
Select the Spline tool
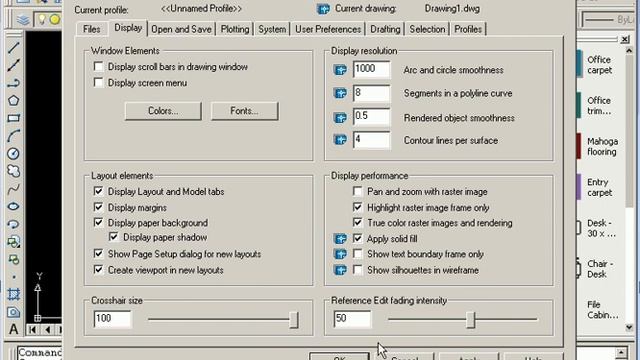tap(13, 189)
